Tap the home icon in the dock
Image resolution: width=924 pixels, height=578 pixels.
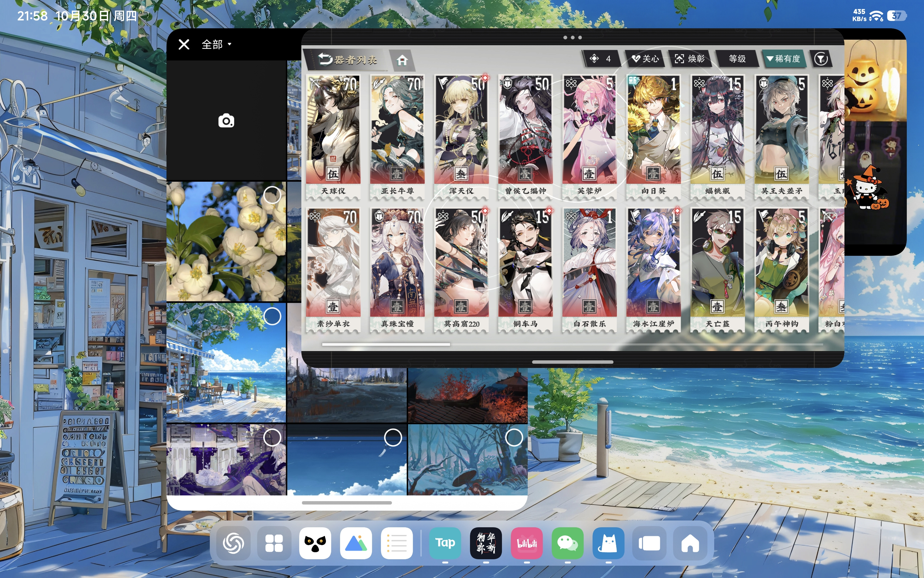click(690, 543)
